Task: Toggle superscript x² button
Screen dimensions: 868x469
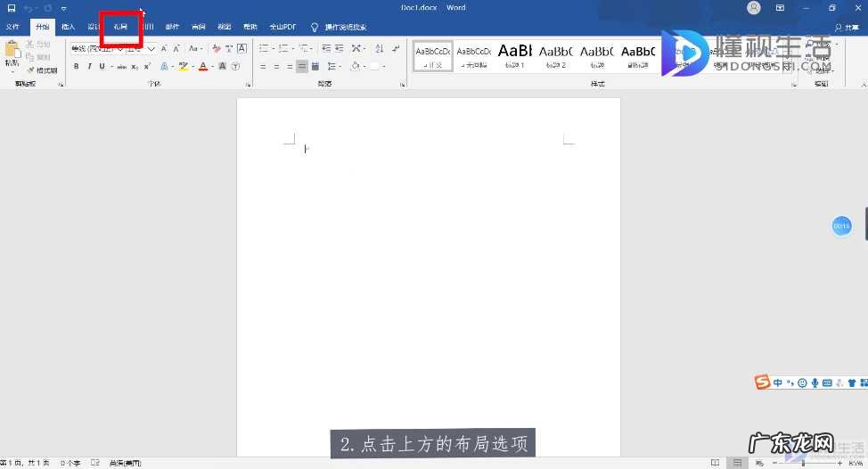Action: click(147, 67)
